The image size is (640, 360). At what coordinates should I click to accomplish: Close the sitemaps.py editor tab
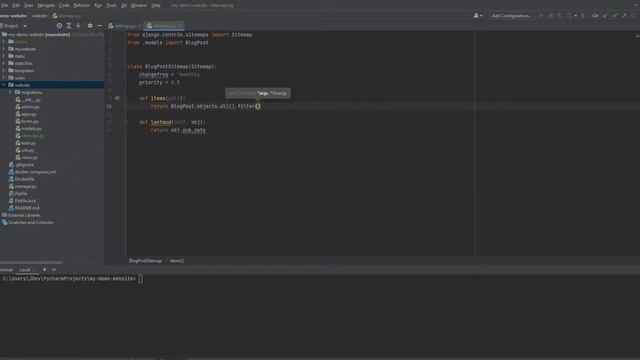click(x=180, y=26)
